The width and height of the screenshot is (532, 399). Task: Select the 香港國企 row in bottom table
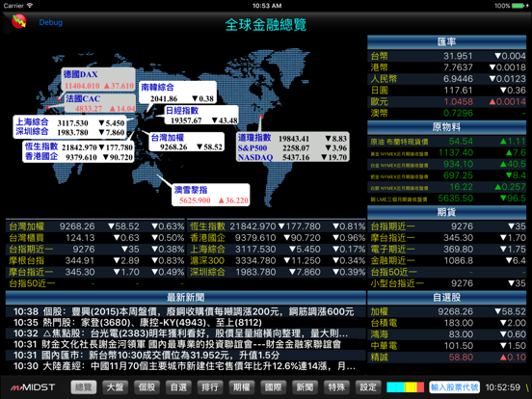[277, 238]
